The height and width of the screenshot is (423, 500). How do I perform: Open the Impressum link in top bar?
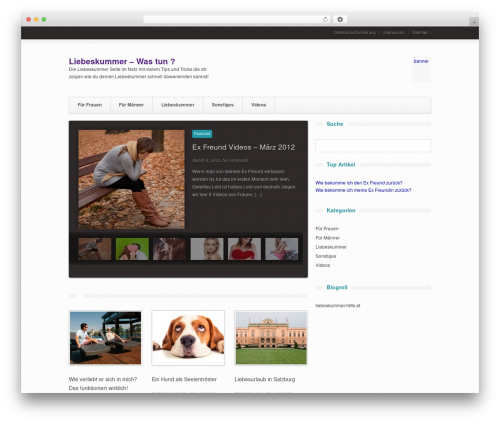(x=394, y=32)
